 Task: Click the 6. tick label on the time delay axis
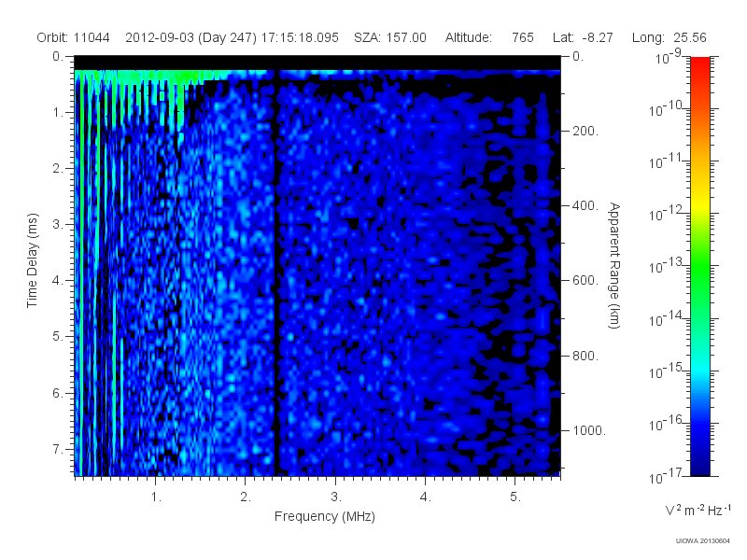57,393
